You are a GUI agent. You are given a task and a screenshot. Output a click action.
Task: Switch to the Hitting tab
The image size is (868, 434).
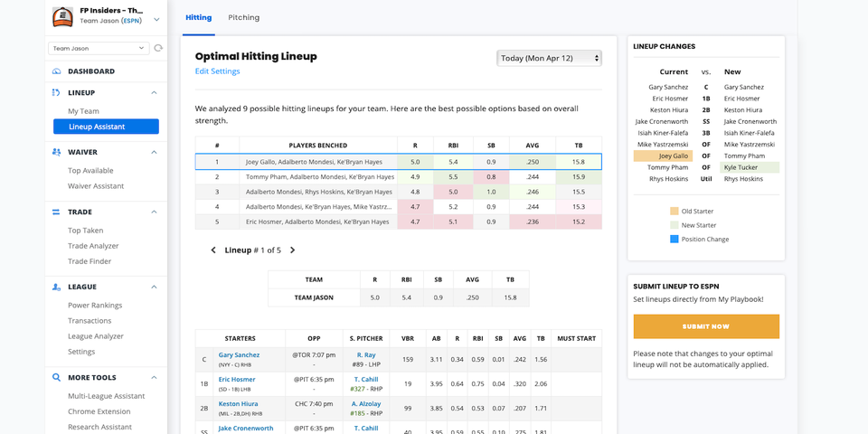click(199, 18)
